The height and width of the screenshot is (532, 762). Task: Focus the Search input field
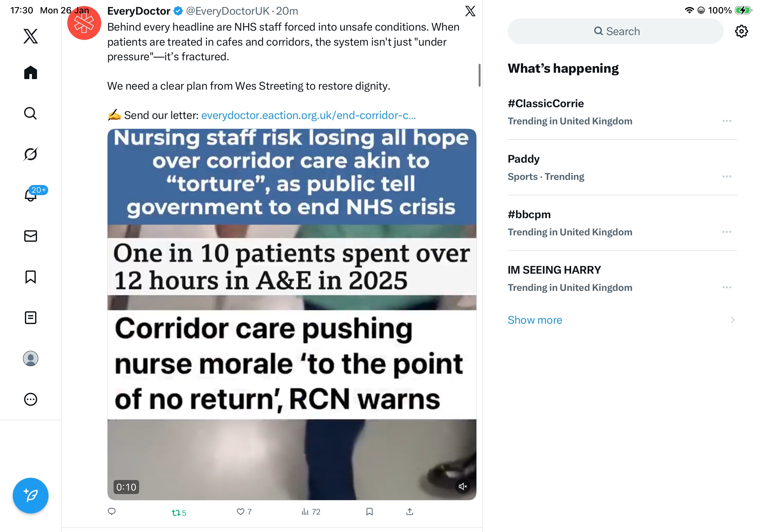click(615, 31)
